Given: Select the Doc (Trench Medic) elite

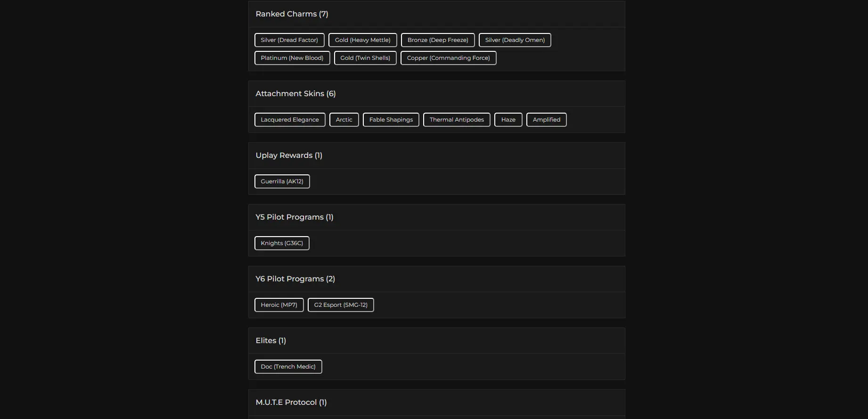Looking at the screenshot, I should point(288,367).
